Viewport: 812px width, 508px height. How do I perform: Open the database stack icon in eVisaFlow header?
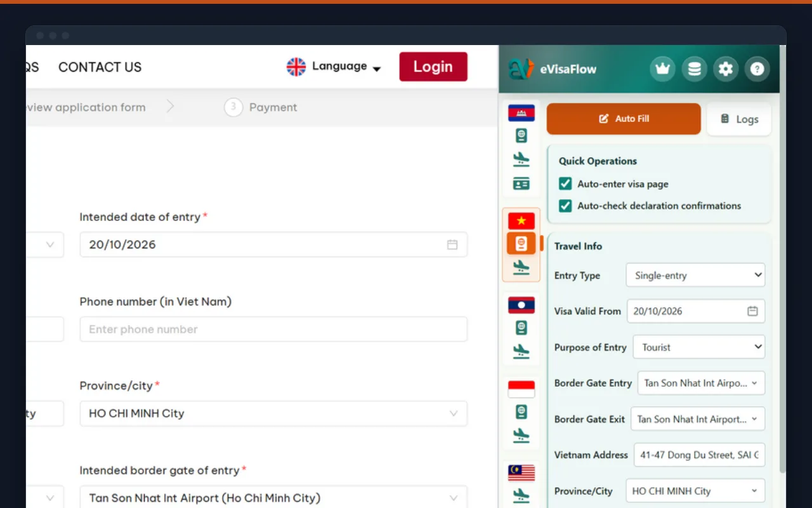click(694, 69)
